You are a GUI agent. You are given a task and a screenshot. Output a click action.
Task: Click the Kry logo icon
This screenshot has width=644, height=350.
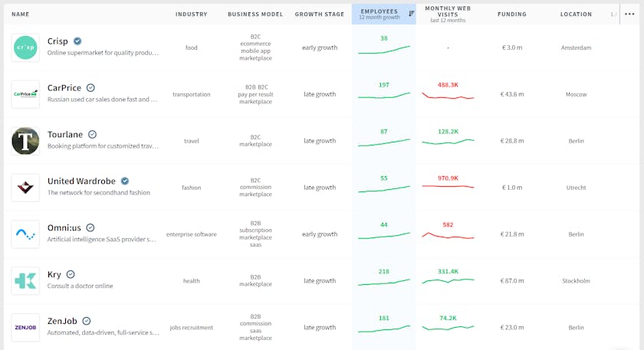point(25,281)
